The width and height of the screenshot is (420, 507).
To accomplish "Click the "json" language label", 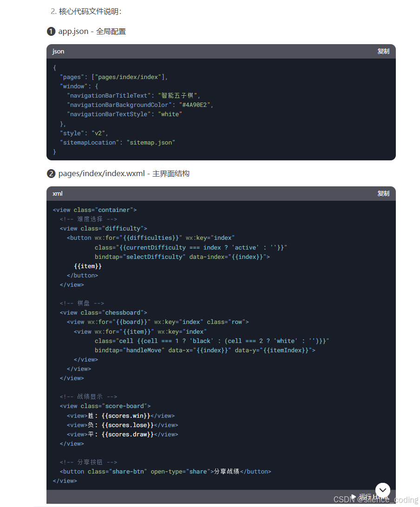I will (x=58, y=52).
